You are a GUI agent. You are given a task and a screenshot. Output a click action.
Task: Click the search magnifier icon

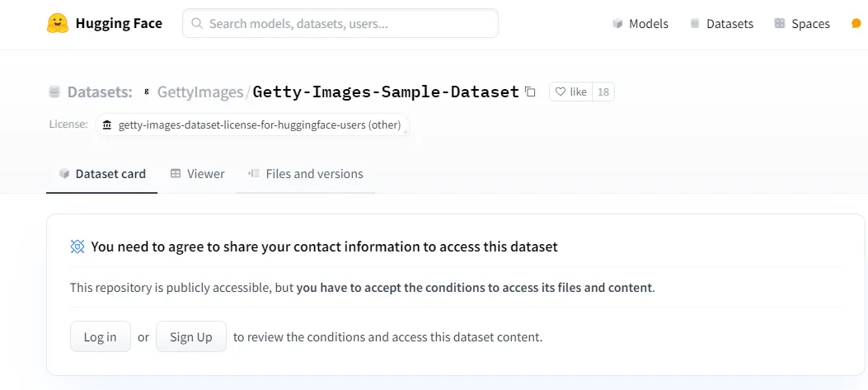[x=197, y=24]
